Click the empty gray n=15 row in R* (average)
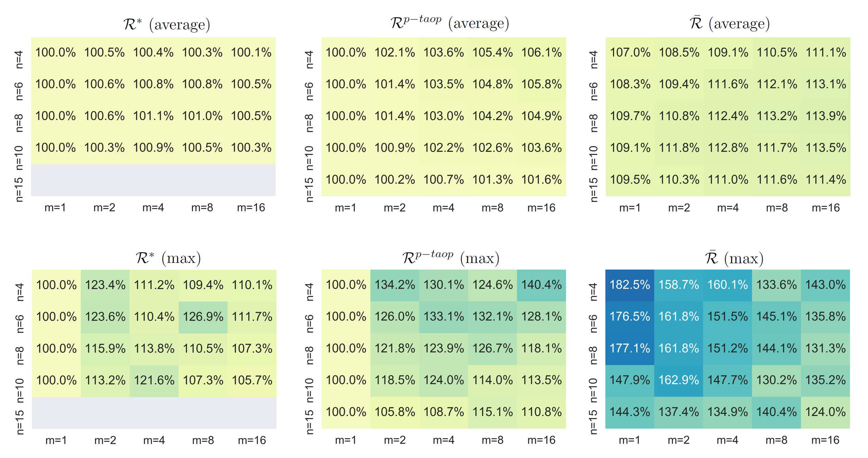Image resolution: width=868 pixels, height=458 pixels. pyautogui.click(x=153, y=180)
